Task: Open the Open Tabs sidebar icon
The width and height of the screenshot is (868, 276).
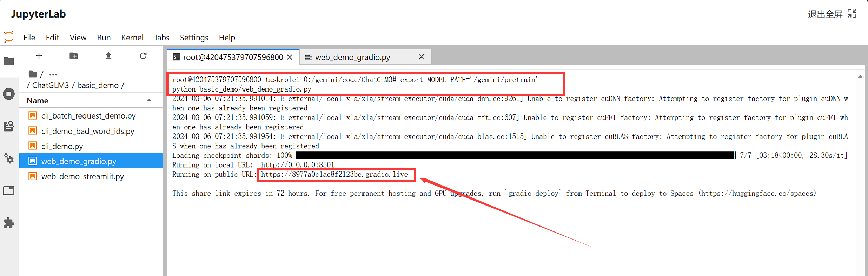Action: click(9, 191)
